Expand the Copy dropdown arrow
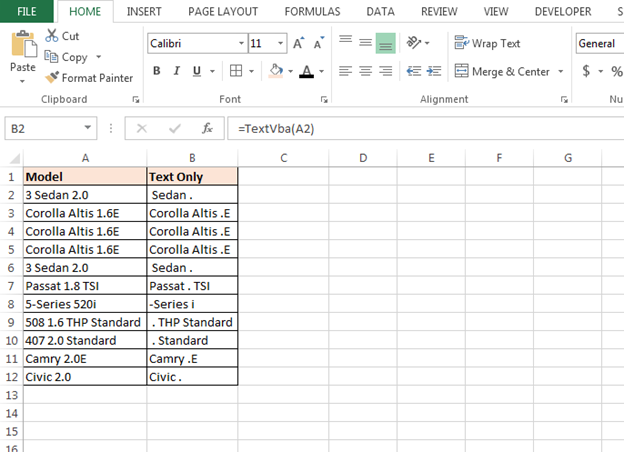This screenshot has height=452, width=624. 99,57
